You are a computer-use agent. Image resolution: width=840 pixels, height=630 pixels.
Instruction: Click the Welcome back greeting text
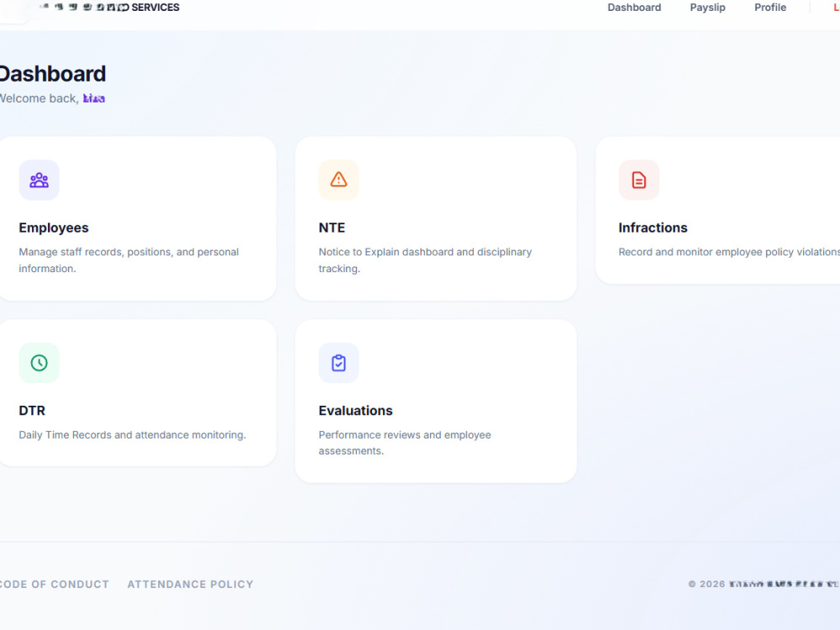[52, 98]
